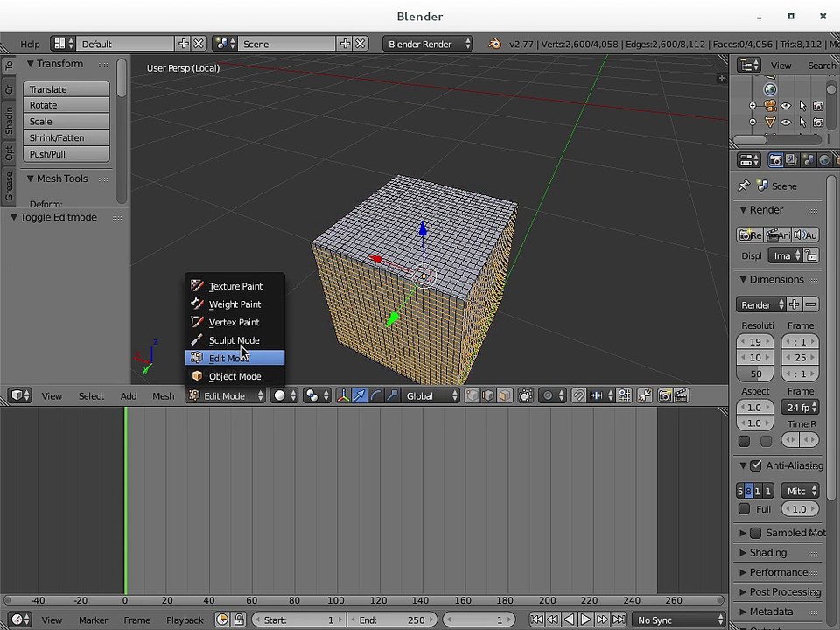Image resolution: width=840 pixels, height=630 pixels.
Task: Choose Sculpt Mode from mode menu
Action: (234, 340)
